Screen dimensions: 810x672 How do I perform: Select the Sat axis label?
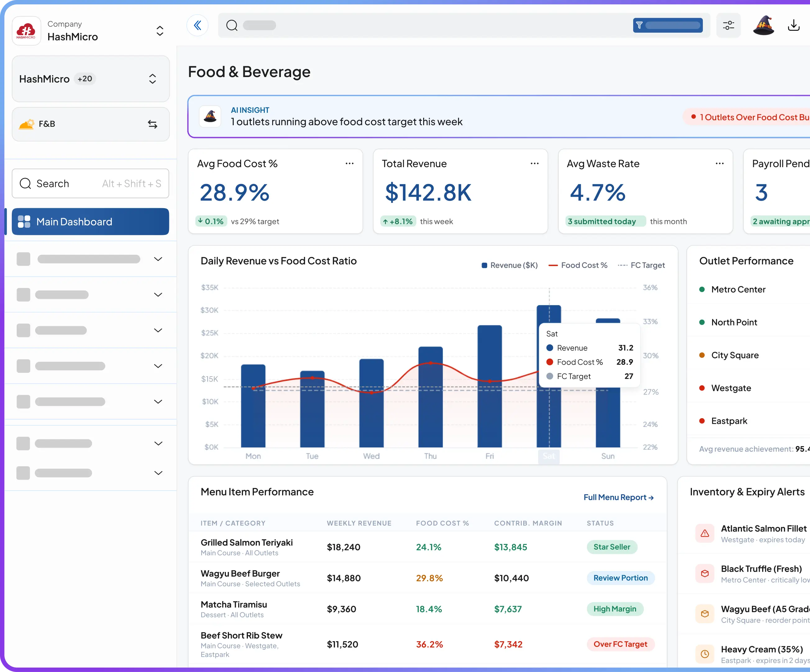(549, 456)
